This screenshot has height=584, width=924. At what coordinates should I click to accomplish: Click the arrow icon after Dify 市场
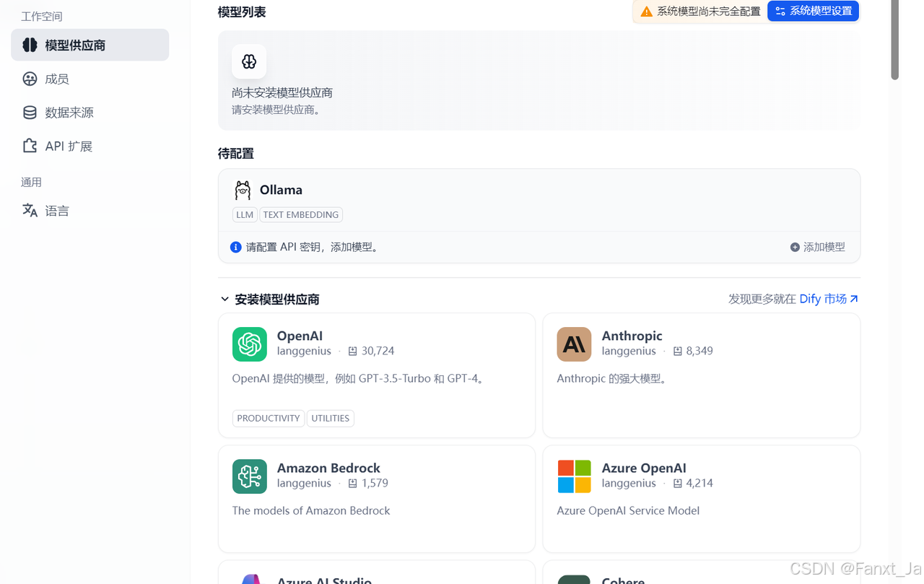854,299
